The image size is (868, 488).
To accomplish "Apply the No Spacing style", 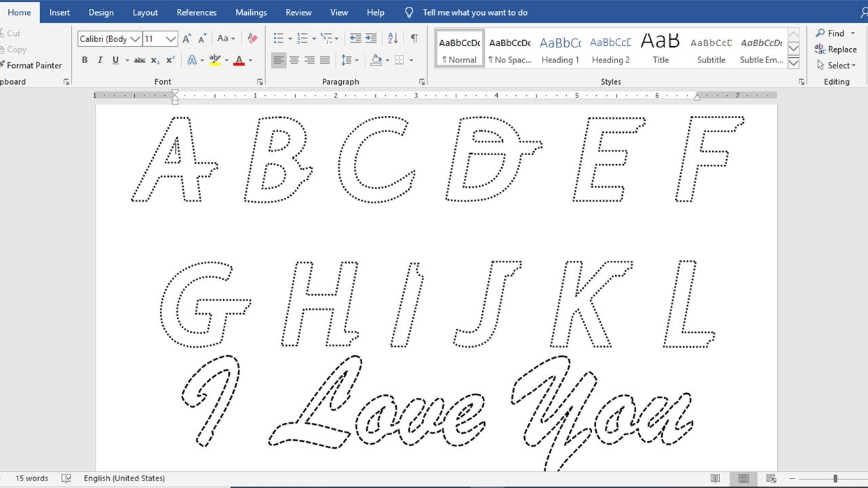I will point(510,49).
